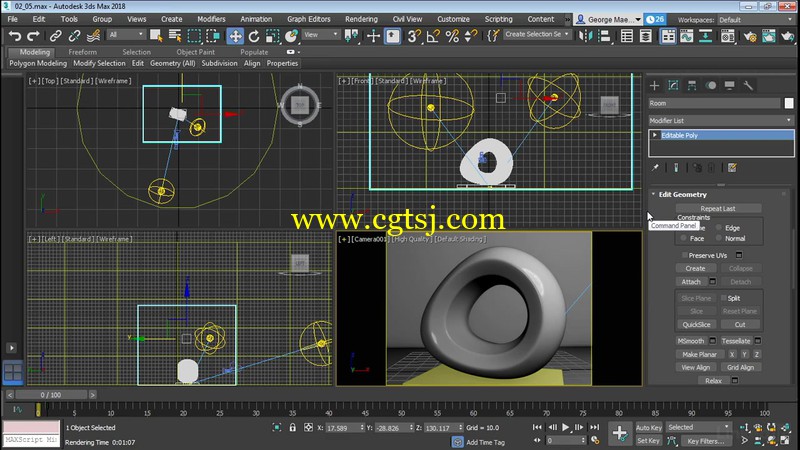Viewport: 800px width, 450px height.
Task: Open the Curve Editor icon
Action: [x=687, y=36]
